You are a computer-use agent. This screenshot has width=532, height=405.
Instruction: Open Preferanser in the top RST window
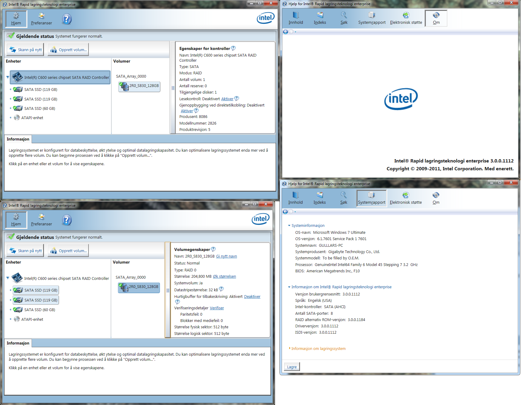[x=42, y=19]
